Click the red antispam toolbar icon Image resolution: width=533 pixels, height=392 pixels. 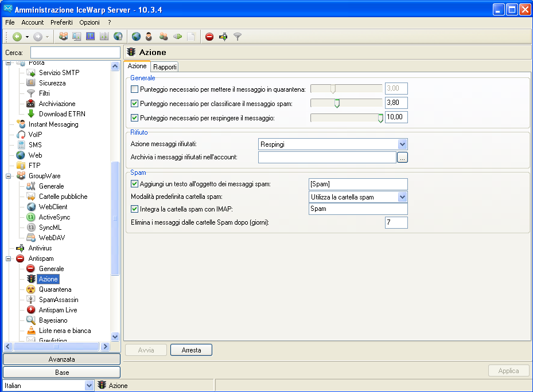(209, 37)
